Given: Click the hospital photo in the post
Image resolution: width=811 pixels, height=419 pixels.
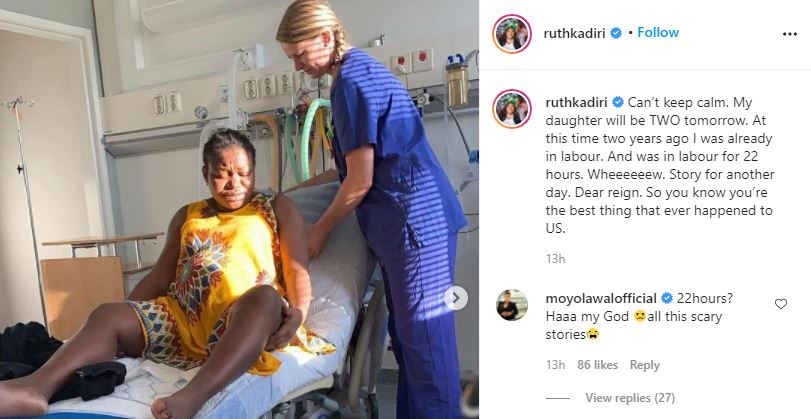Looking at the screenshot, I should pos(239,210).
